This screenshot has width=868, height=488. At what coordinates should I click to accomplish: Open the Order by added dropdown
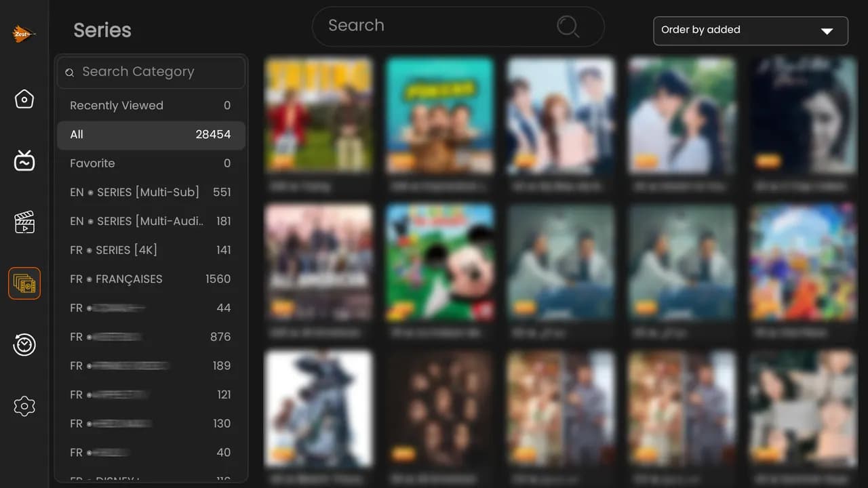pyautogui.click(x=751, y=30)
